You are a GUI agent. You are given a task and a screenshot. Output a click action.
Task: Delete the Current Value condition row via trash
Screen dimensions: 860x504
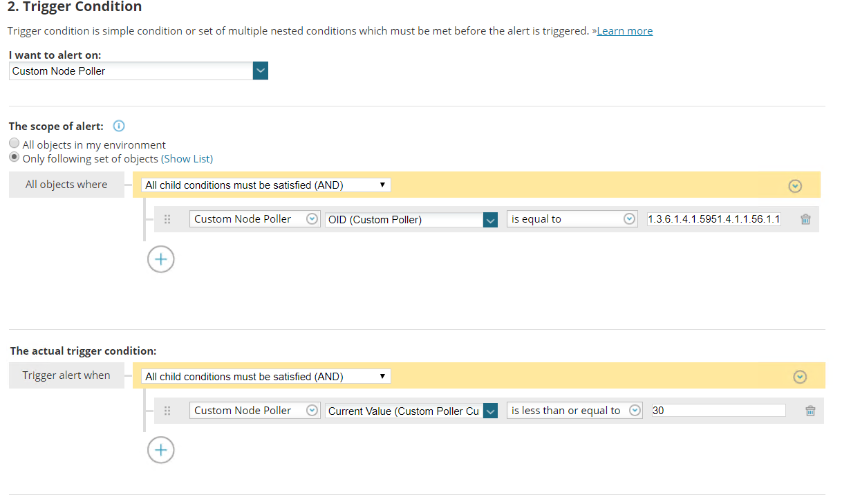[x=810, y=411]
